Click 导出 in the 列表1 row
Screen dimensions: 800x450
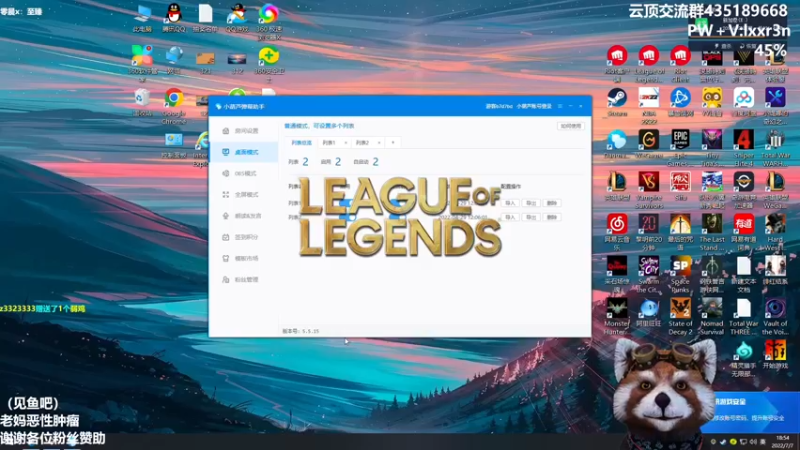[x=531, y=203]
